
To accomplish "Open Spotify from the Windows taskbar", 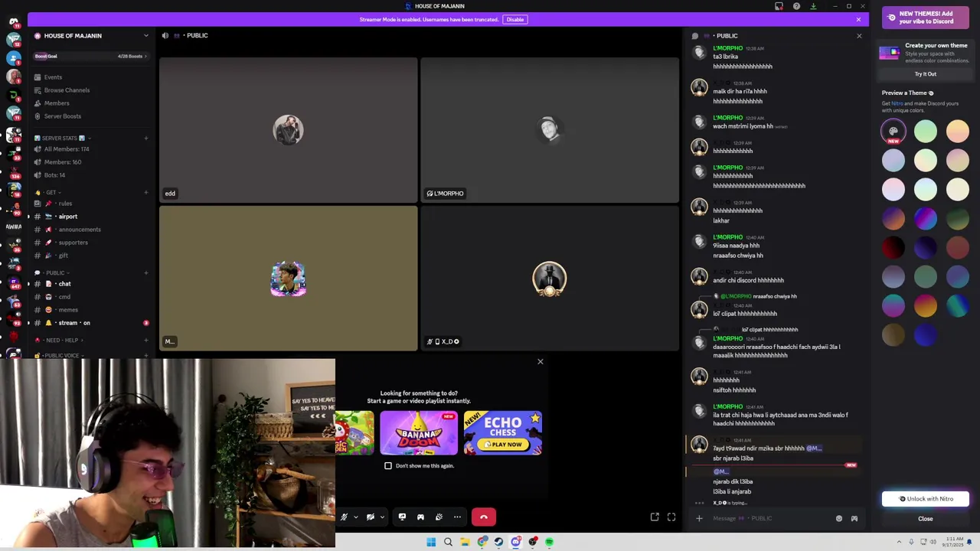I will pos(550,542).
